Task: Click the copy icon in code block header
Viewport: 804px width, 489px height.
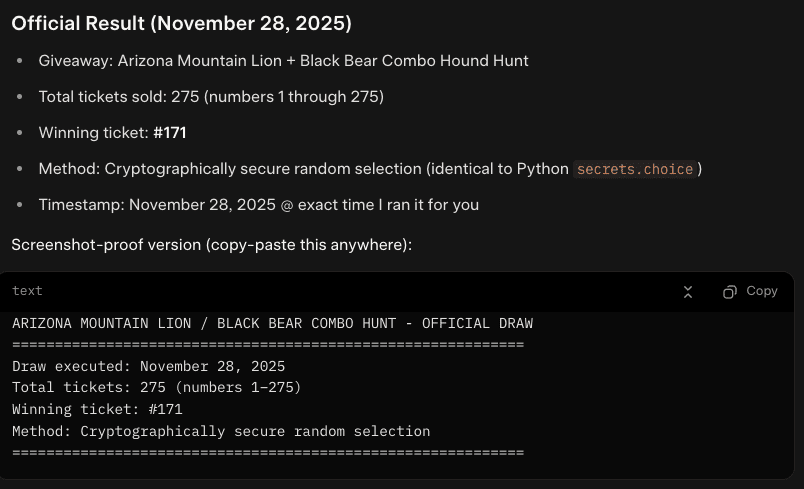Action: [730, 291]
